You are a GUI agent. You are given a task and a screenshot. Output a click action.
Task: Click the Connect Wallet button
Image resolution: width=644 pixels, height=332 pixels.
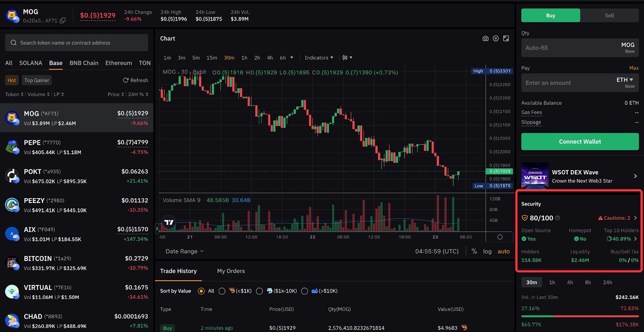(x=580, y=141)
